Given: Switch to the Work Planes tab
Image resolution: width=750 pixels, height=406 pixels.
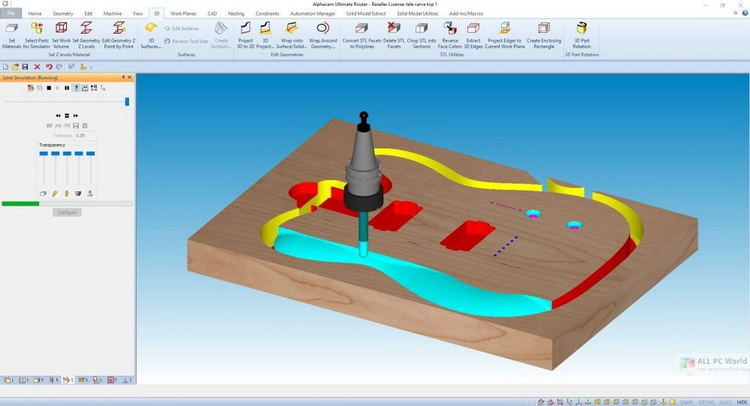Looking at the screenshot, I should click(x=183, y=14).
